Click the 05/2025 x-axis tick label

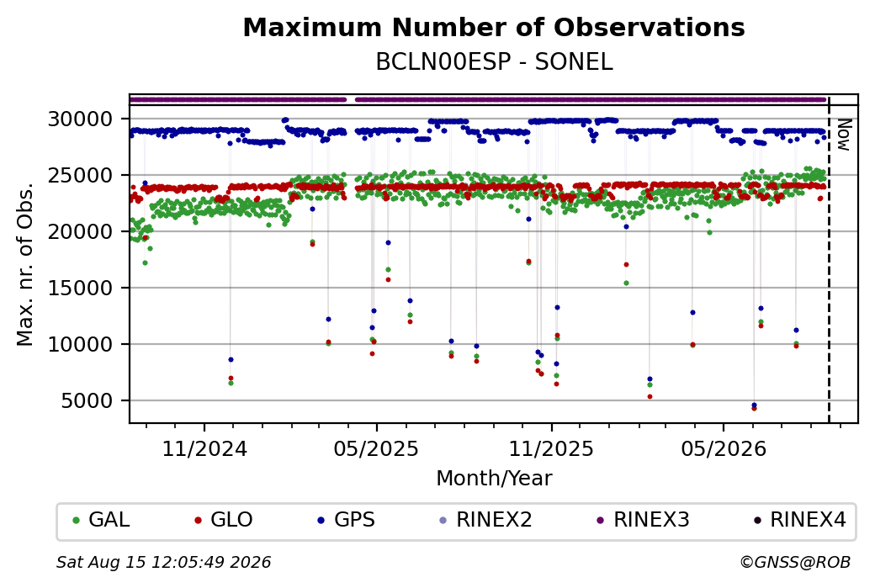pos(376,449)
